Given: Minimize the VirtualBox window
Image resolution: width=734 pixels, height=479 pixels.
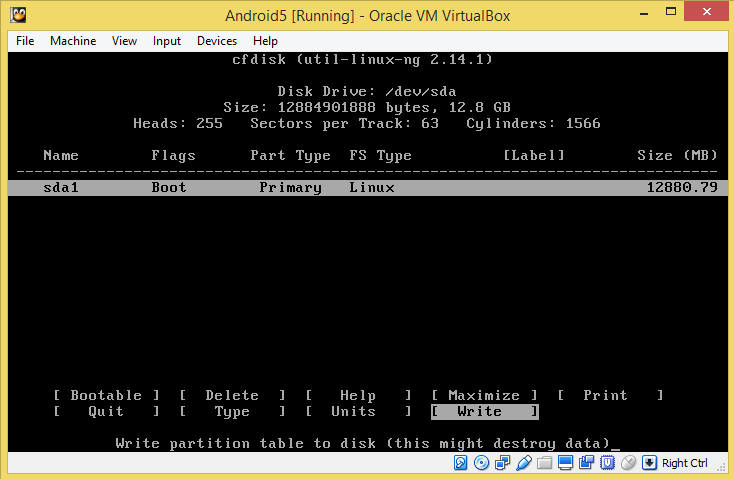Looking at the screenshot, I should click(644, 13).
